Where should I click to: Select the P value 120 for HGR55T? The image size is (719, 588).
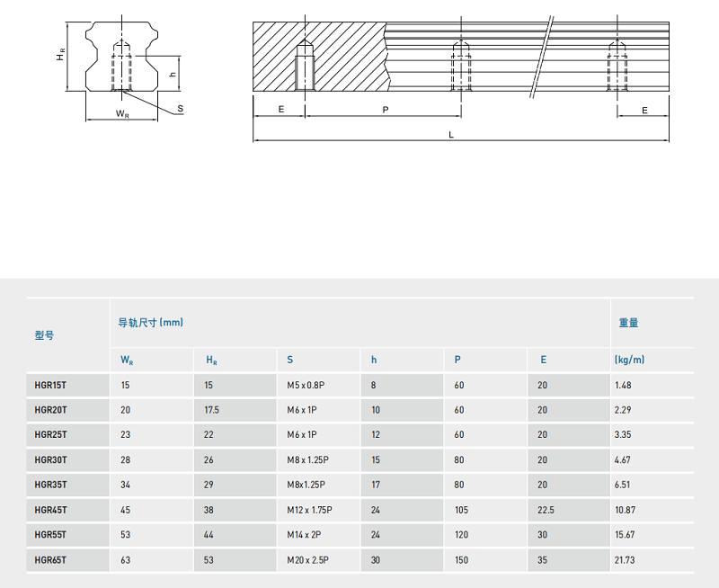[461, 534]
